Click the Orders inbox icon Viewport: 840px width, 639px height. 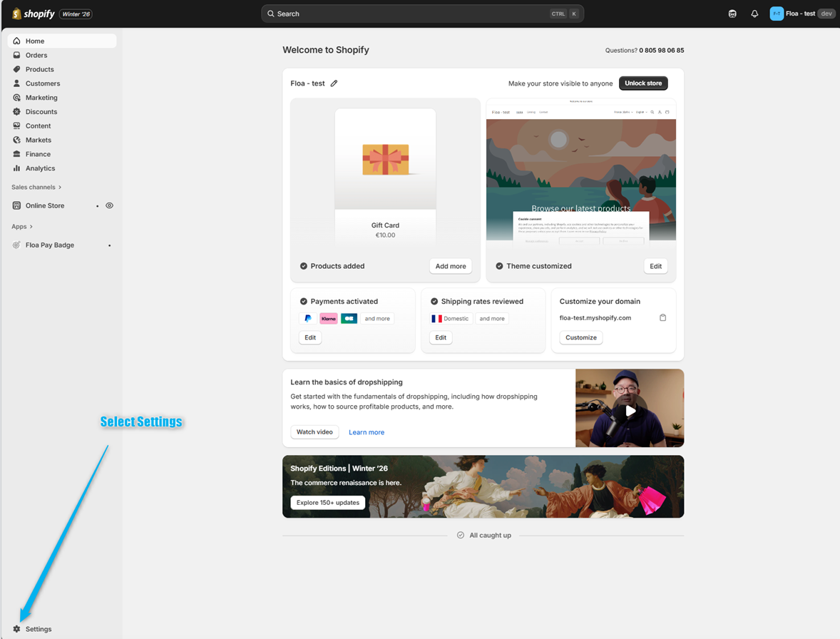(x=16, y=55)
